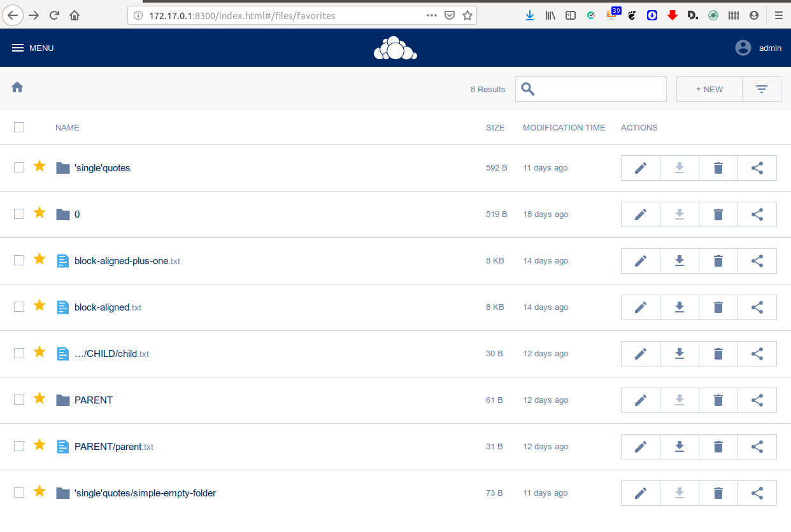This screenshot has height=532, width=791.
Task: Remove favorite star from block-aligned-plus-one.txt
Action: [39, 259]
